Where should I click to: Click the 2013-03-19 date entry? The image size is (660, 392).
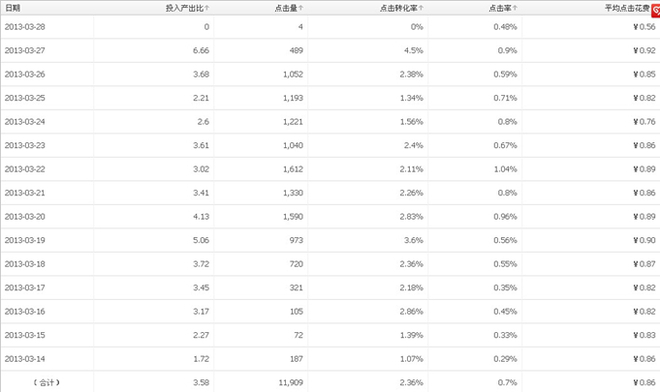pyautogui.click(x=25, y=240)
